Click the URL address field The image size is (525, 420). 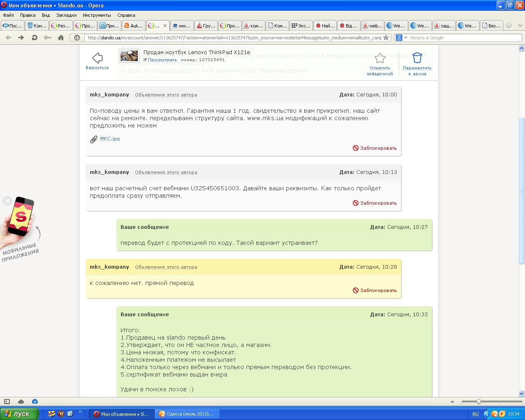pos(234,38)
